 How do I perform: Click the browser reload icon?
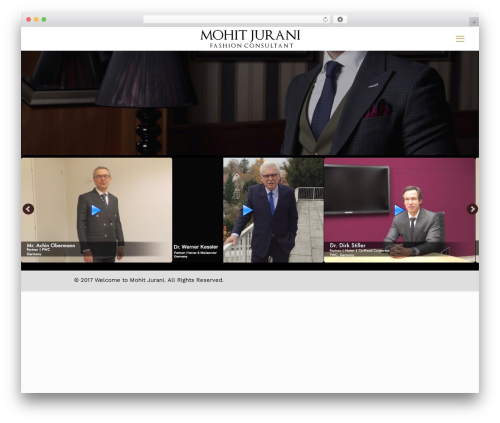(x=325, y=19)
